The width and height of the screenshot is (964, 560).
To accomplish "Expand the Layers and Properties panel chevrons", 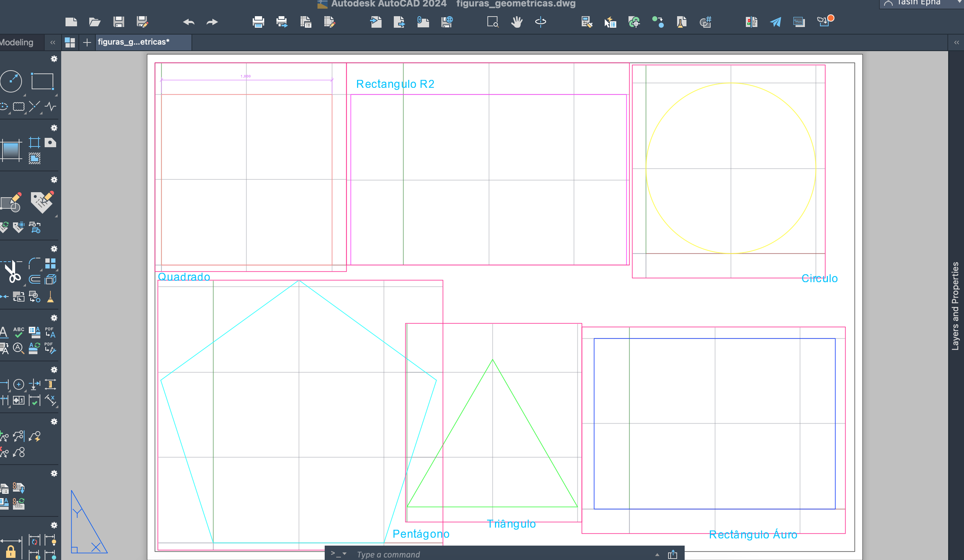I will (956, 42).
